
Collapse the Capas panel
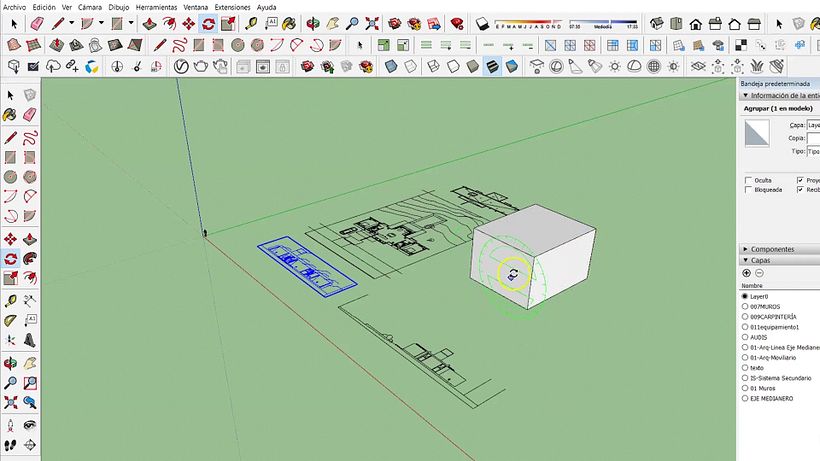[746, 260]
